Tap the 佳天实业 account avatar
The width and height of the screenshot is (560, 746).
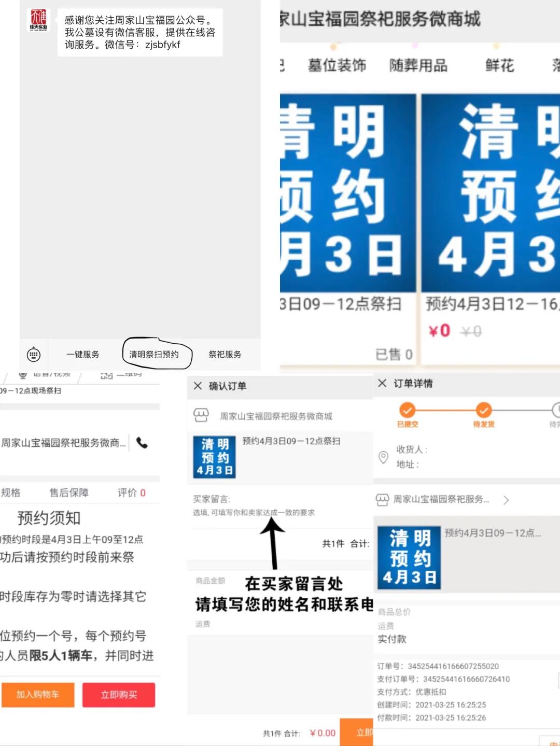click(x=38, y=20)
